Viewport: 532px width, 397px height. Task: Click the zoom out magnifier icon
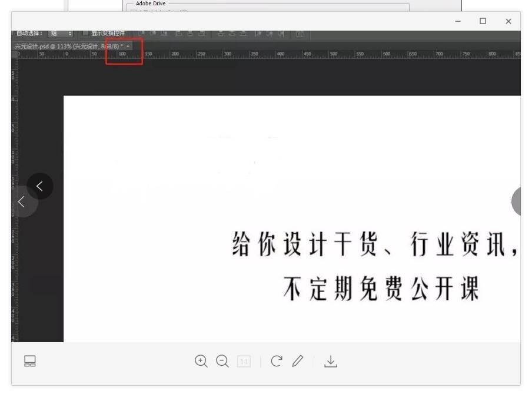coord(222,360)
